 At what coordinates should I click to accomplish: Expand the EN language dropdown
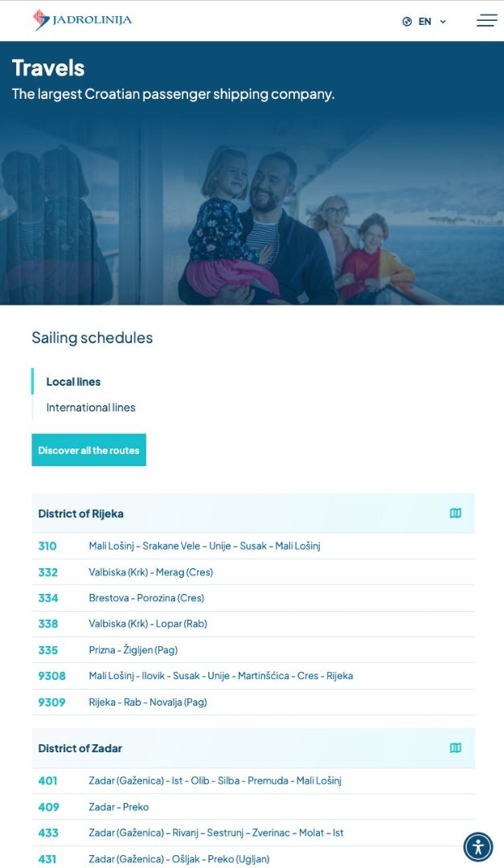[432, 22]
